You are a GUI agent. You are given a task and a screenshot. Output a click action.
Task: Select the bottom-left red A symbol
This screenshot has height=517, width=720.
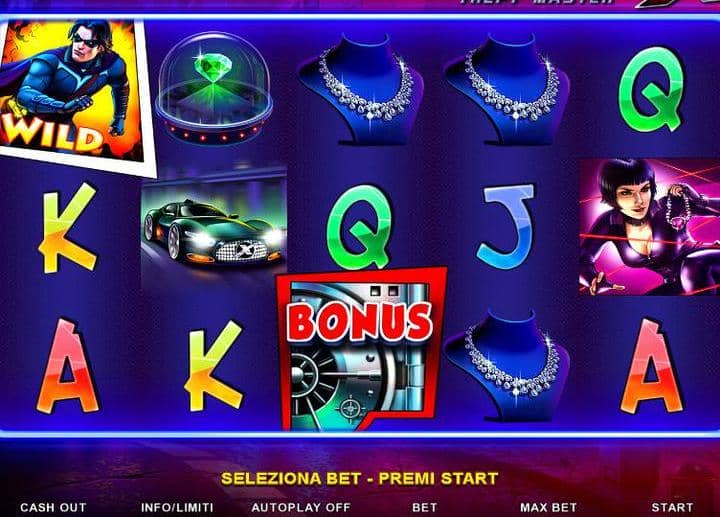pos(68,366)
